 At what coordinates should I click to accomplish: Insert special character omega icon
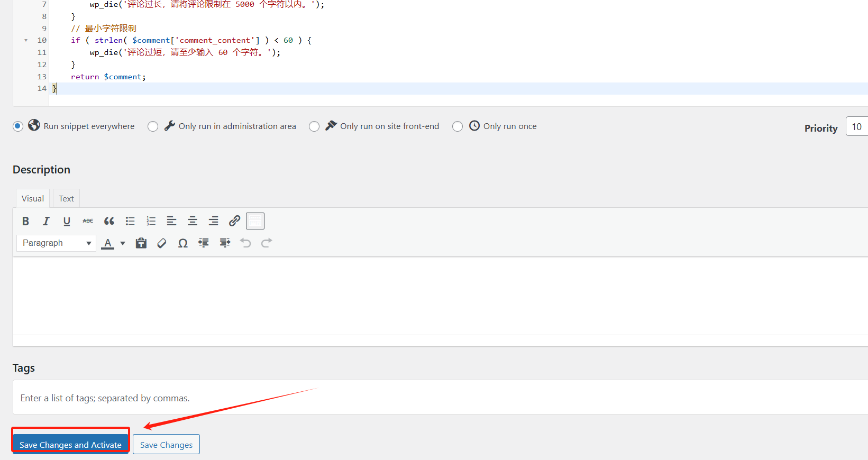(x=183, y=243)
